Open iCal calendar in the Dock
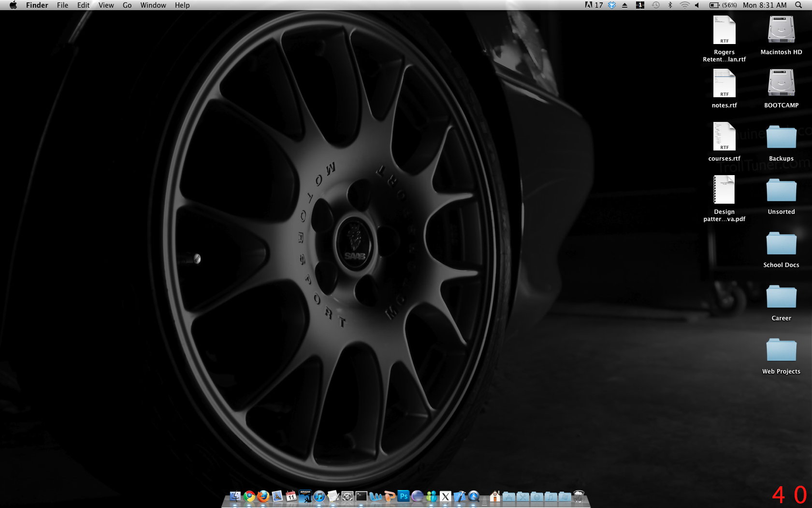Screen dimensions: 812x508 coord(291,496)
